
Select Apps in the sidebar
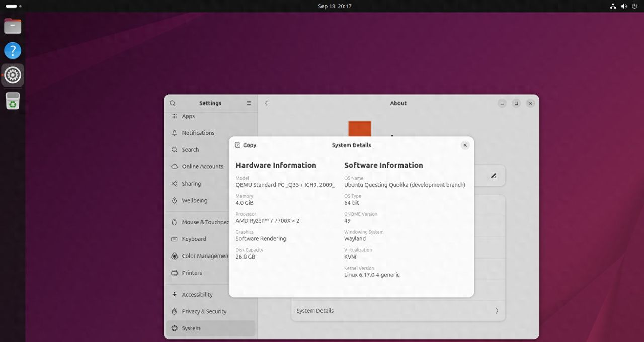pos(188,116)
